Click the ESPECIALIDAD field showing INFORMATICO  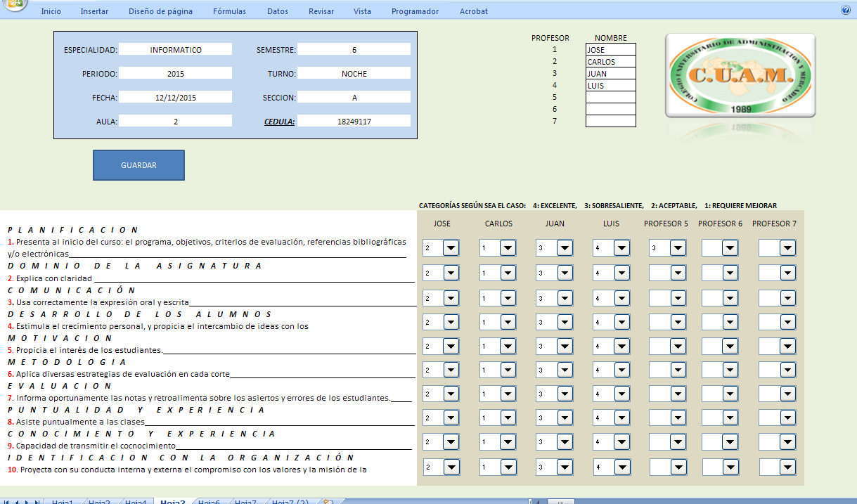176,49
